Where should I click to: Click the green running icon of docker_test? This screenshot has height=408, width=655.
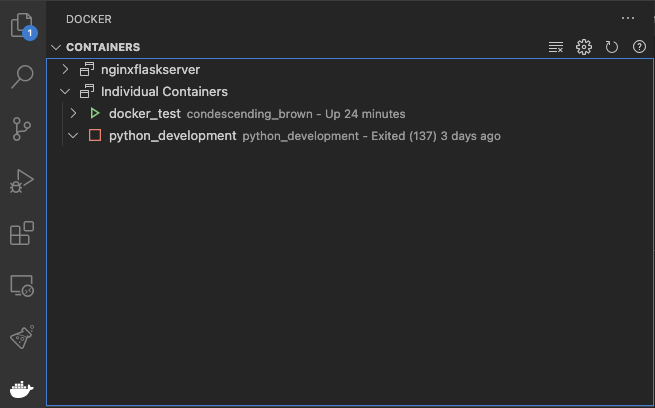click(x=95, y=113)
